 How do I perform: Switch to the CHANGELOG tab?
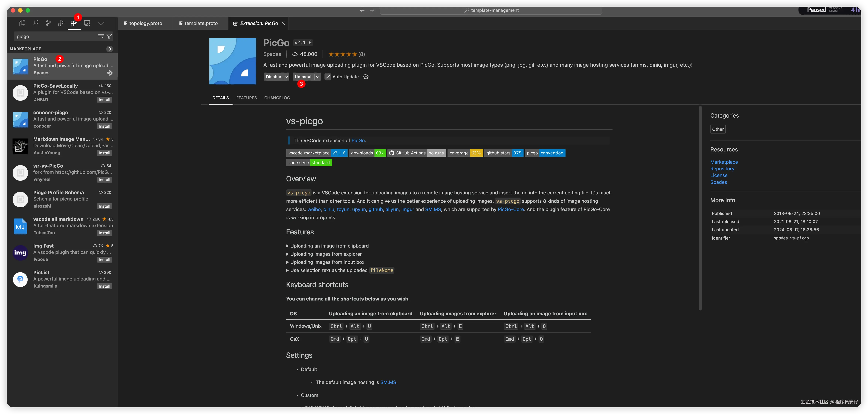tap(277, 98)
